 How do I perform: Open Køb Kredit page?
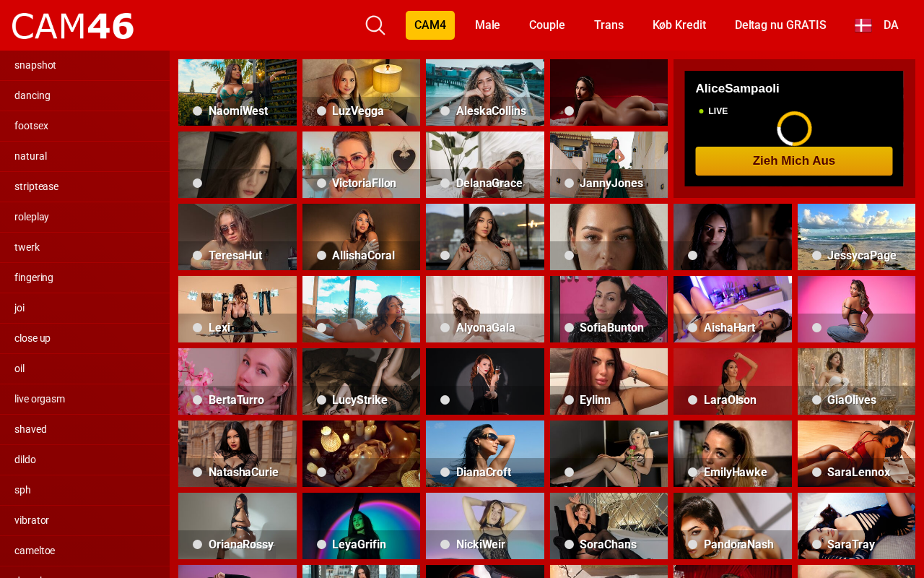pyautogui.click(x=679, y=25)
